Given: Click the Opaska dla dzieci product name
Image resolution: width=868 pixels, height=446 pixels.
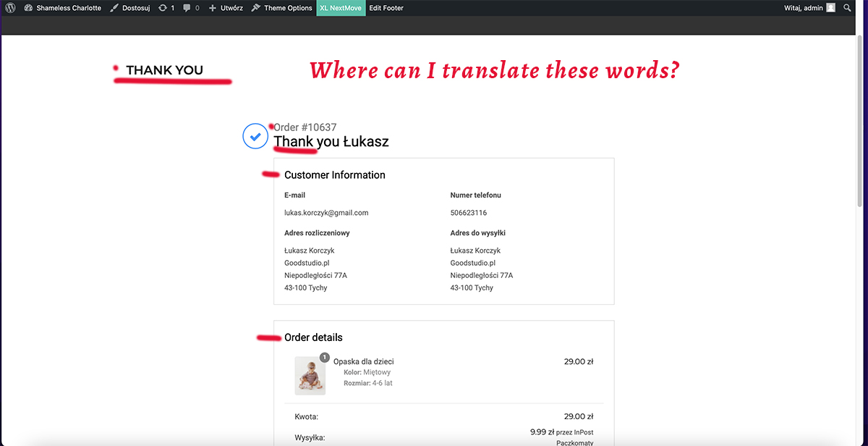Looking at the screenshot, I should click(363, 361).
